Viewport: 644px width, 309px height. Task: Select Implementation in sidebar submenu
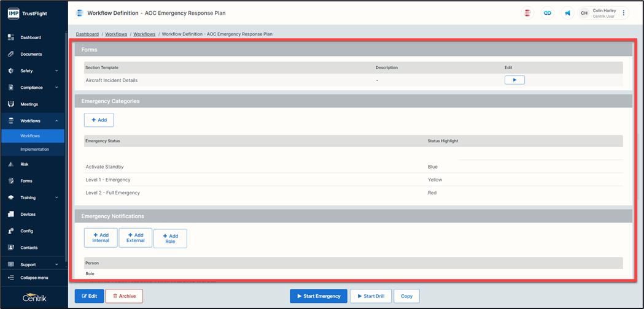tap(34, 149)
